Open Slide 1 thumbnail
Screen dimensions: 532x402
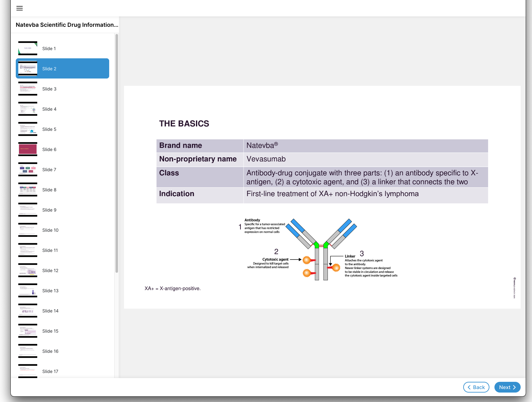click(x=28, y=49)
